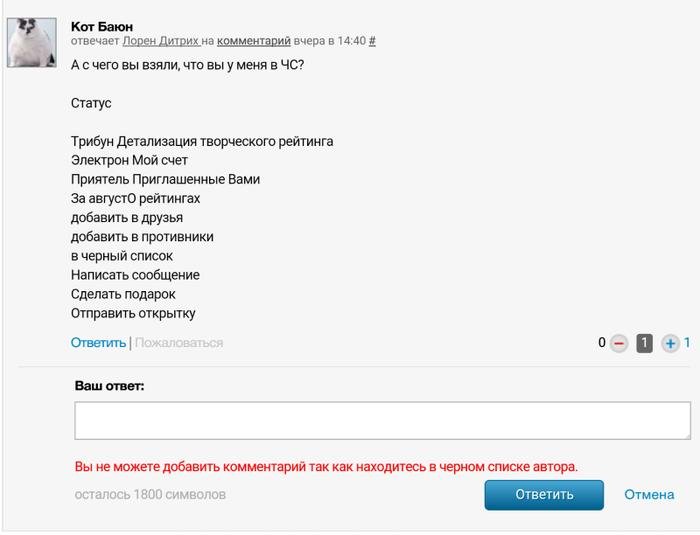700x535 pixels.
Task: Click the red minus downvote icon
Action: click(619, 343)
